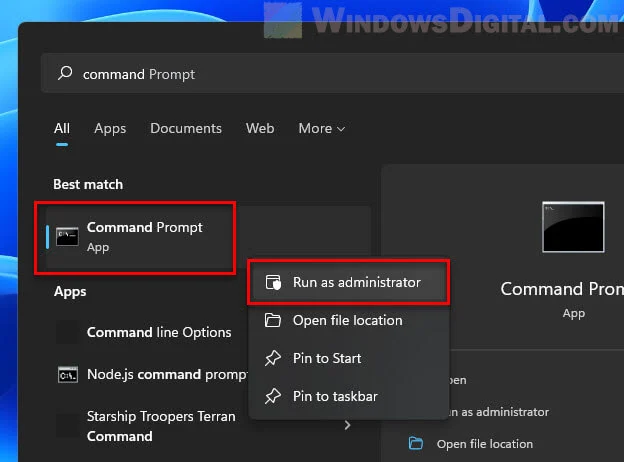Choose Open file location in context menu
624x462 pixels.
tap(349, 320)
